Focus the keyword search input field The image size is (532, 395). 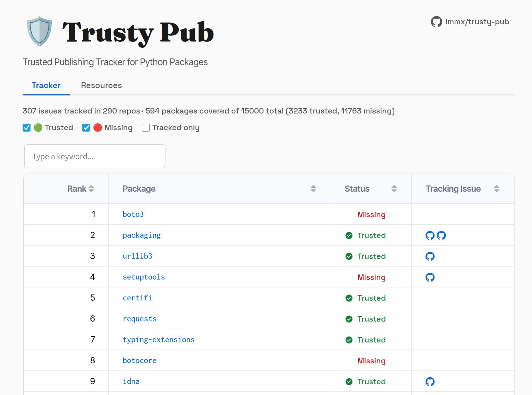click(x=95, y=156)
